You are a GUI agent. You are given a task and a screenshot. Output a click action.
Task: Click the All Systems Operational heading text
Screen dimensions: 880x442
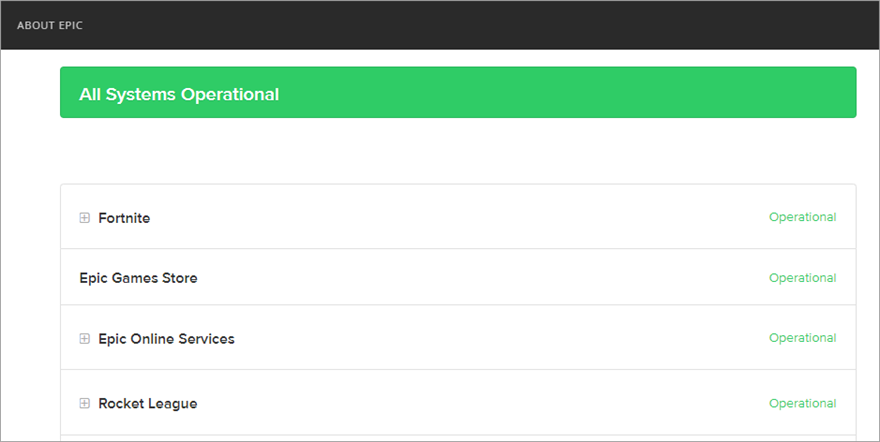point(179,94)
